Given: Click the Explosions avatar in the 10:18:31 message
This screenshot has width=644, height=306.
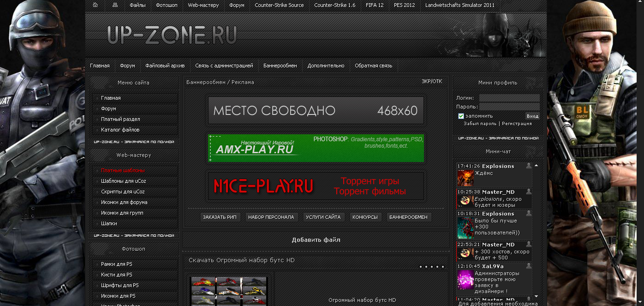Looking at the screenshot, I should (465, 228).
